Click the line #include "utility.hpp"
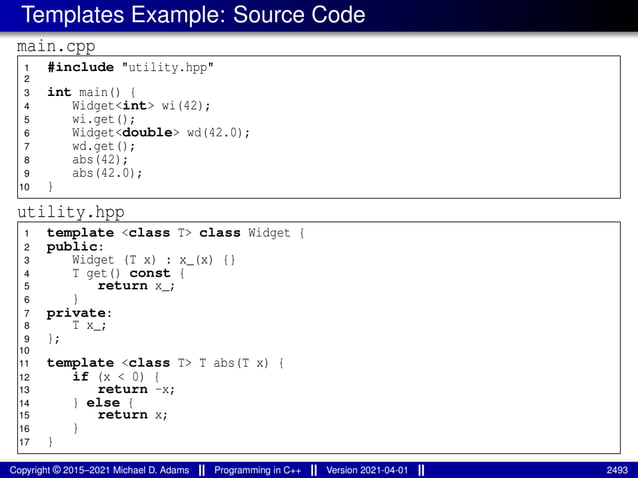This screenshot has height=478, width=638. click(x=130, y=67)
